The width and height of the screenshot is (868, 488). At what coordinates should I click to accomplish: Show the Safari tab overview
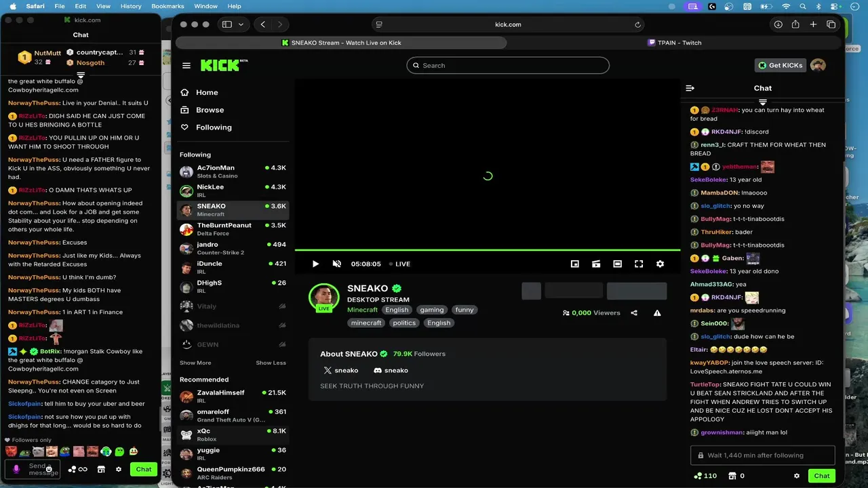pyautogui.click(x=831, y=24)
